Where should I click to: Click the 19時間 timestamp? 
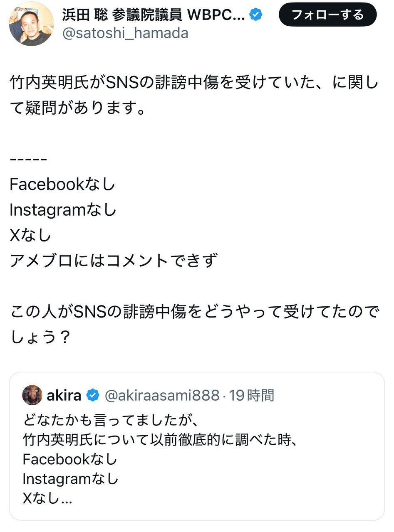251,396
